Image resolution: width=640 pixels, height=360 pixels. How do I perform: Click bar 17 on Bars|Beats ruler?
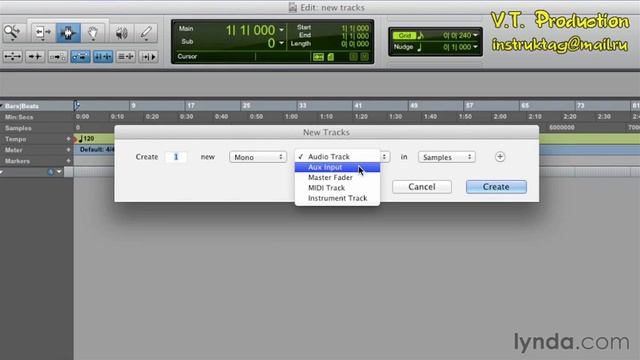(191, 106)
